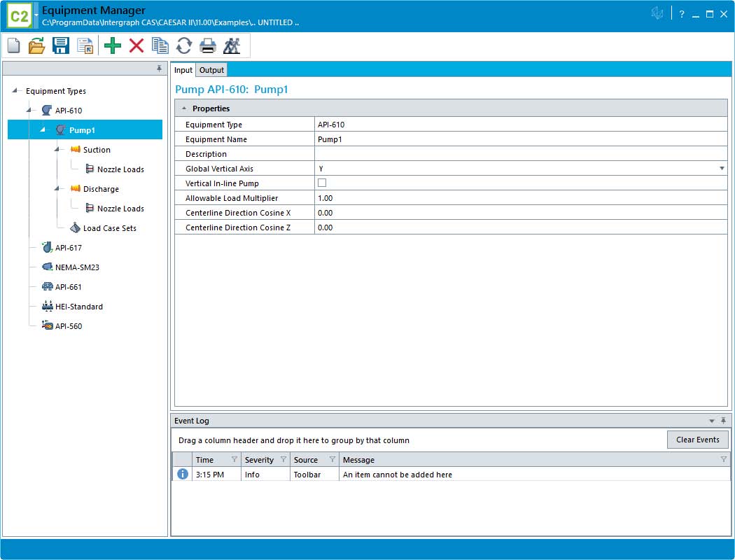Filter the Message column
735x560 pixels.
coord(723,459)
